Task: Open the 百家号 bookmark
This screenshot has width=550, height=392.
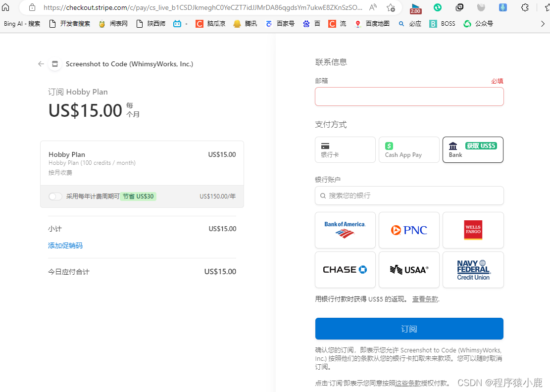Action: (x=280, y=23)
